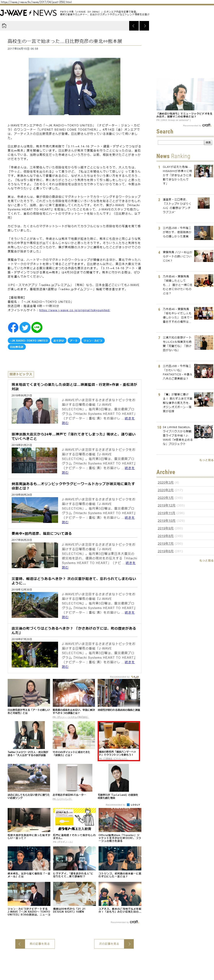Open the official site j-wave.co.jp link
The height and width of the screenshot is (980, 214).
pyautogui.click(x=75, y=310)
